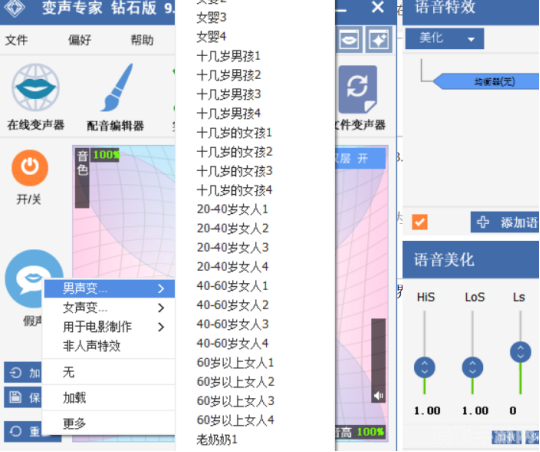Click the floppy disk save icon button
540x452 pixels.
click(15, 397)
